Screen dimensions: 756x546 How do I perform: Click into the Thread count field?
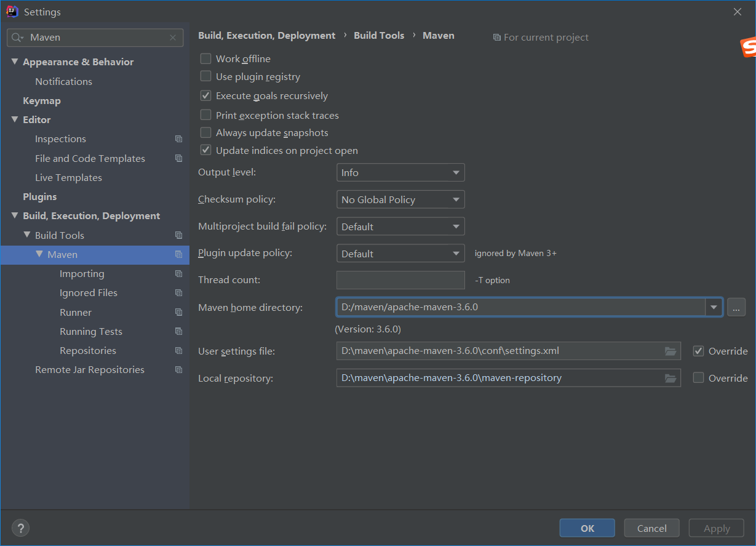[400, 280]
